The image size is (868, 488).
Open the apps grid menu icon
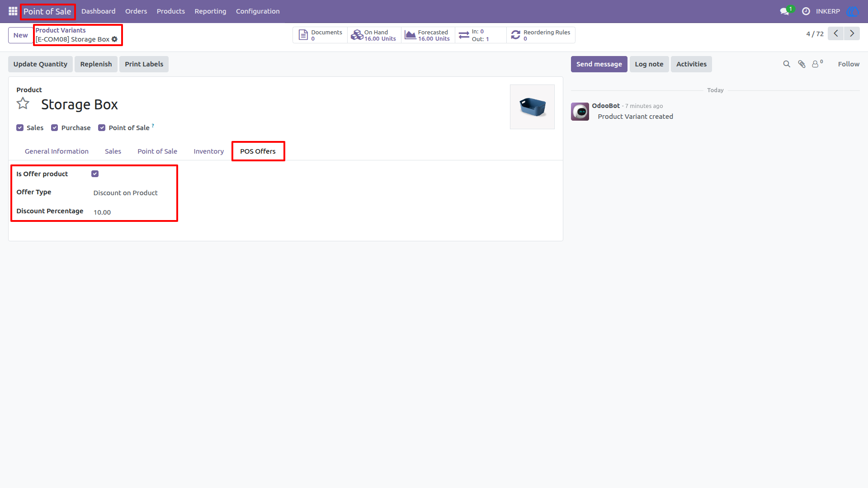[13, 11]
